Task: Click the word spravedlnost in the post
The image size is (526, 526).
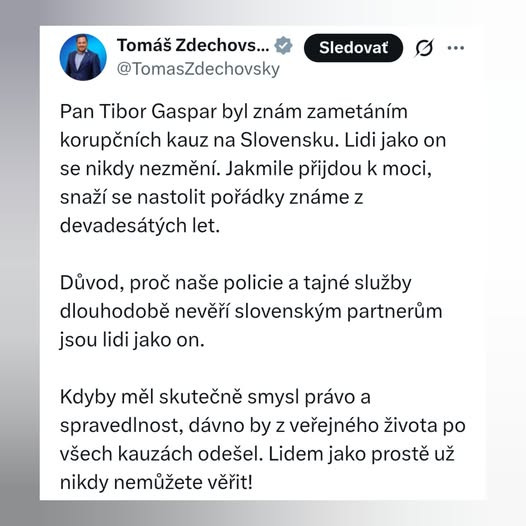Action: tap(122, 426)
